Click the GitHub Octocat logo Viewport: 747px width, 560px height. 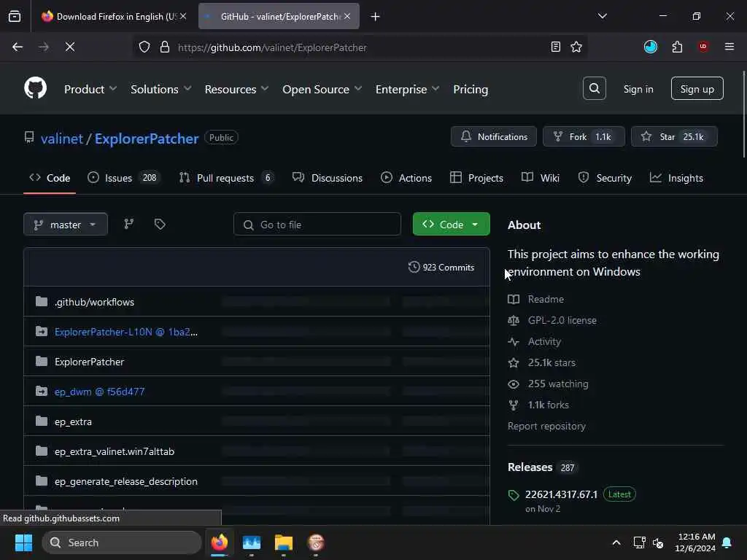pyautogui.click(x=35, y=88)
